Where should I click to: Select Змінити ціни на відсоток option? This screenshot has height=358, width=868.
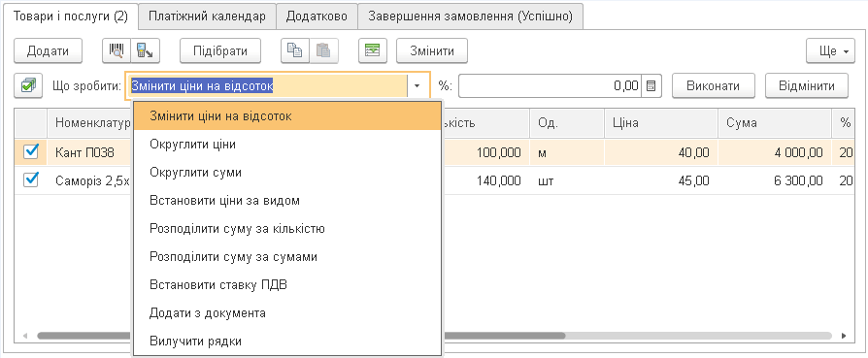point(287,116)
